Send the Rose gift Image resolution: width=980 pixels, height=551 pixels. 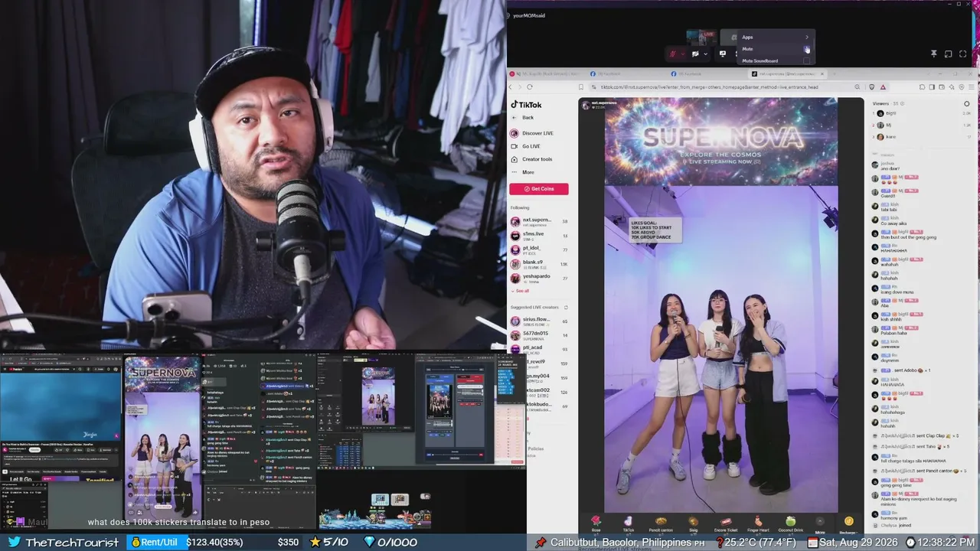(x=596, y=523)
